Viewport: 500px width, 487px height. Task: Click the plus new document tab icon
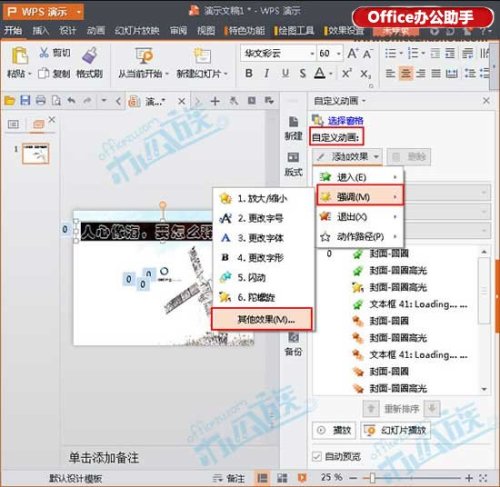click(215, 101)
